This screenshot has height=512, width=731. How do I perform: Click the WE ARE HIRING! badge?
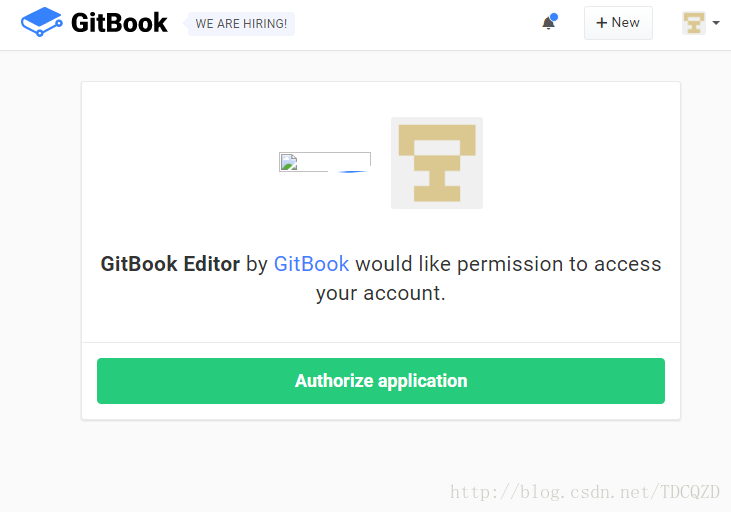point(241,24)
